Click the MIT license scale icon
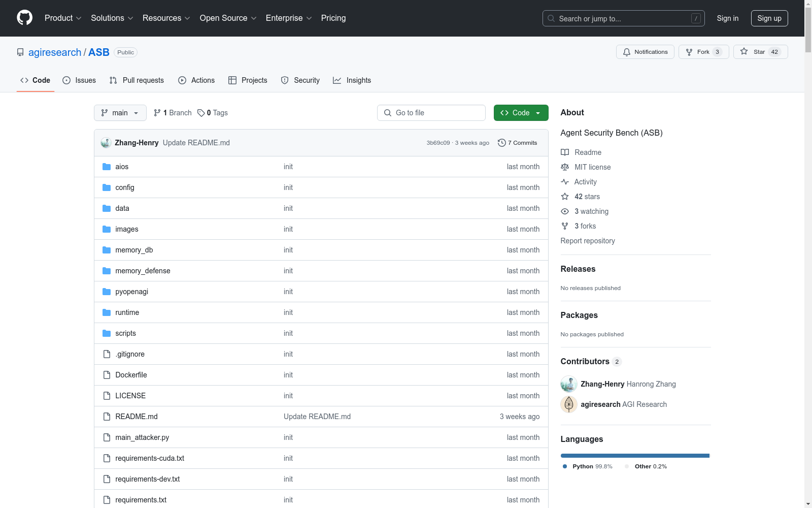This screenshot has height=508, width=812. (x=565, y=167)
